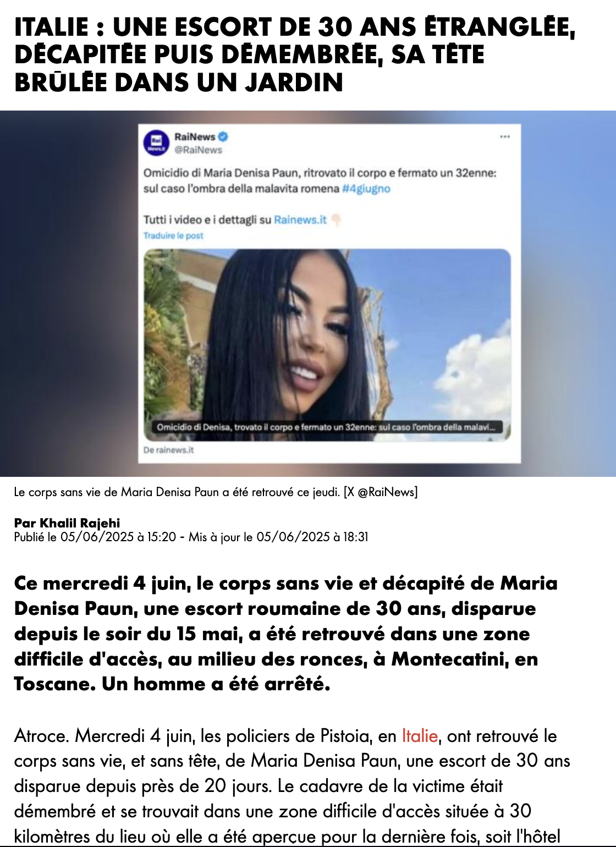Click the bold intro paragraph 'Ce mercredi 4 juin'
The width and height of the screenshot is (616, 847).
tap(286, 633)
